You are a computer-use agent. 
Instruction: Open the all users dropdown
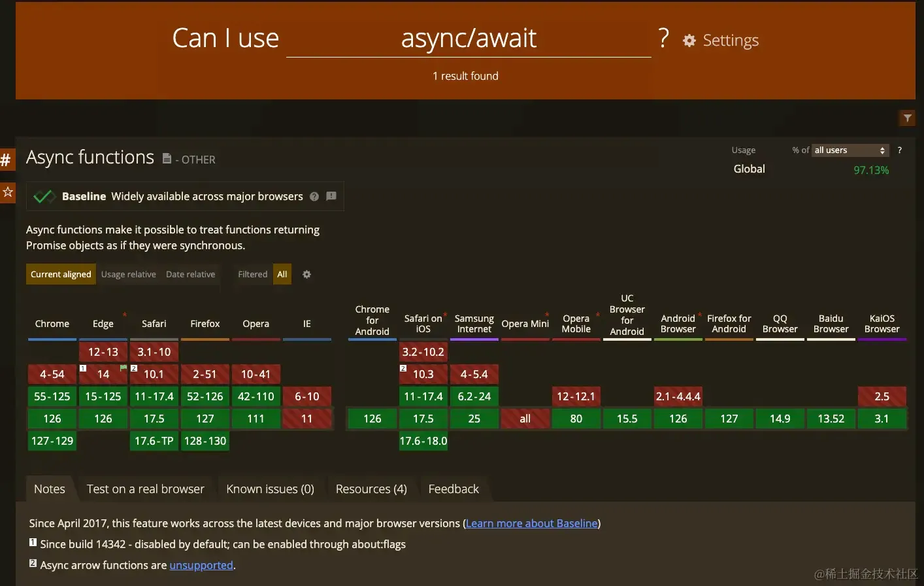850,150
